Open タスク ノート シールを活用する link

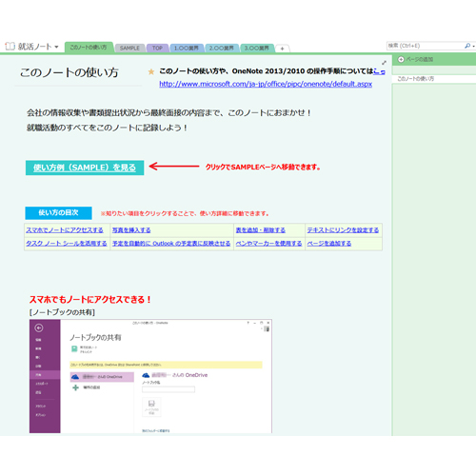tap(67, 244)
